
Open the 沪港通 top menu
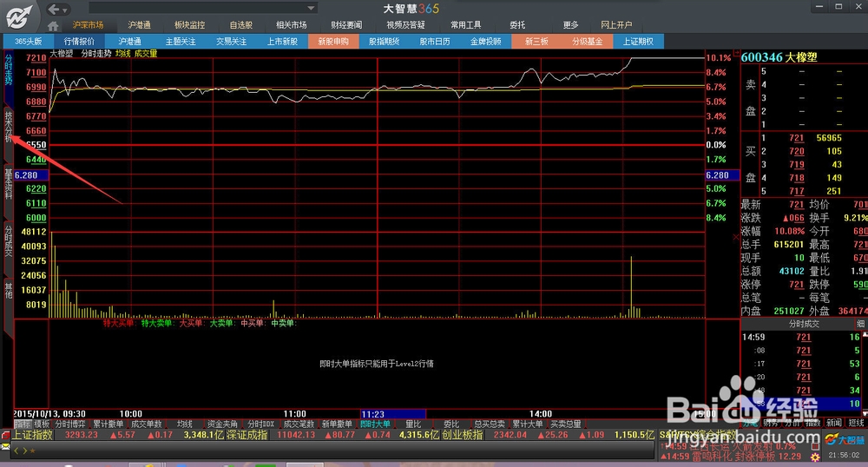[139, 25]
